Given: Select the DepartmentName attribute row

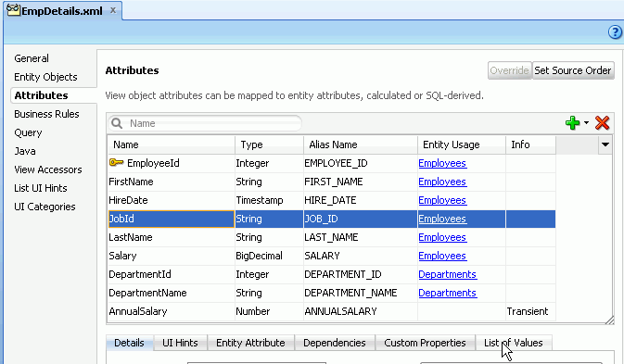Looking at the screenshot, I should click(332, 293).
